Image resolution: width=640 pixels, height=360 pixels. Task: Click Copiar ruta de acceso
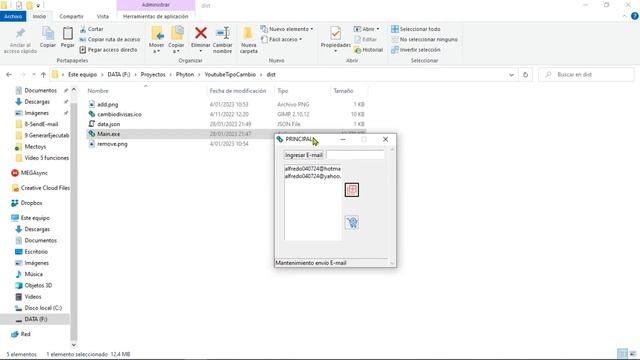109,40
